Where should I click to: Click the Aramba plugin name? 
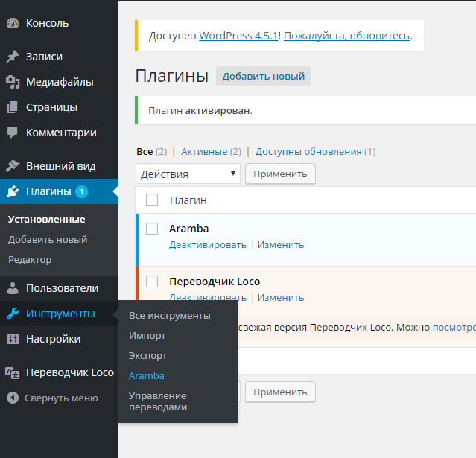188,229
